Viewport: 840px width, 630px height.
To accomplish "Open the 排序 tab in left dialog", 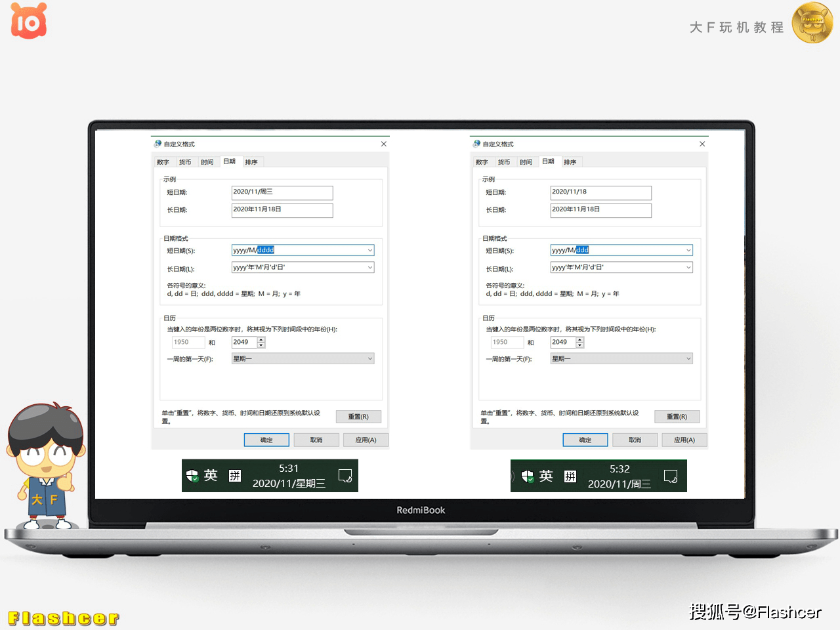I will click(x=251, y=162).
